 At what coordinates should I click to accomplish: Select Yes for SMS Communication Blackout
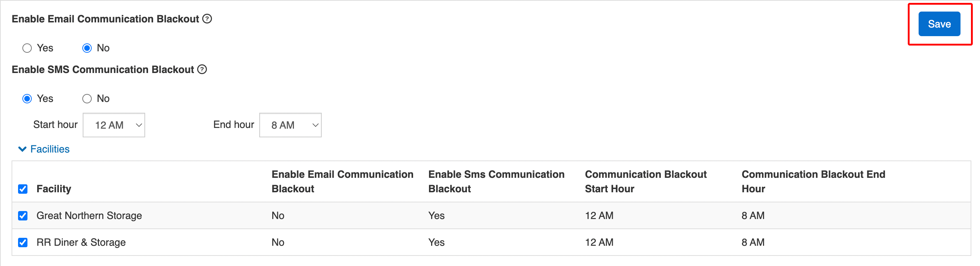point(27,99)
